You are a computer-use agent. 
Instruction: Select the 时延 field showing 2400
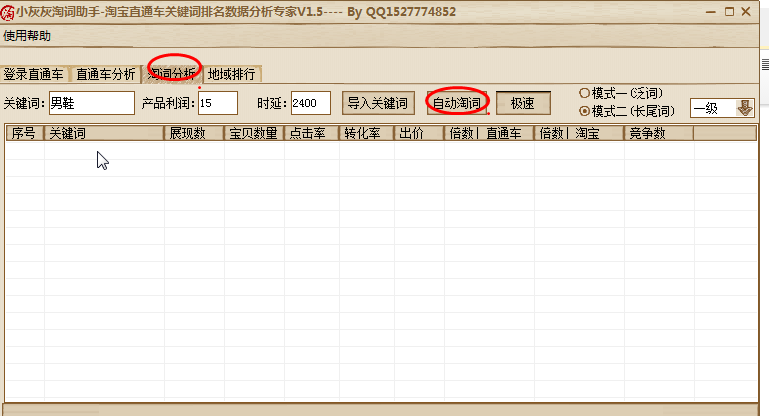click(x=311, y=103)
